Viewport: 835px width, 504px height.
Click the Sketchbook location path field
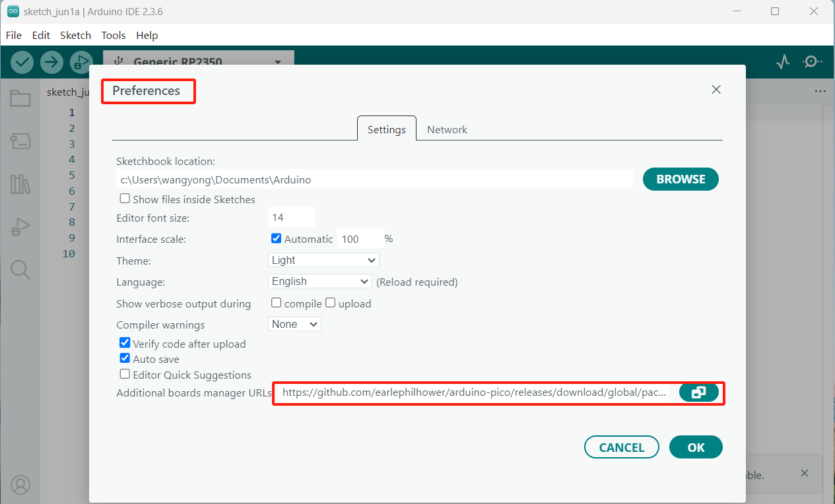tap(374, 179)
